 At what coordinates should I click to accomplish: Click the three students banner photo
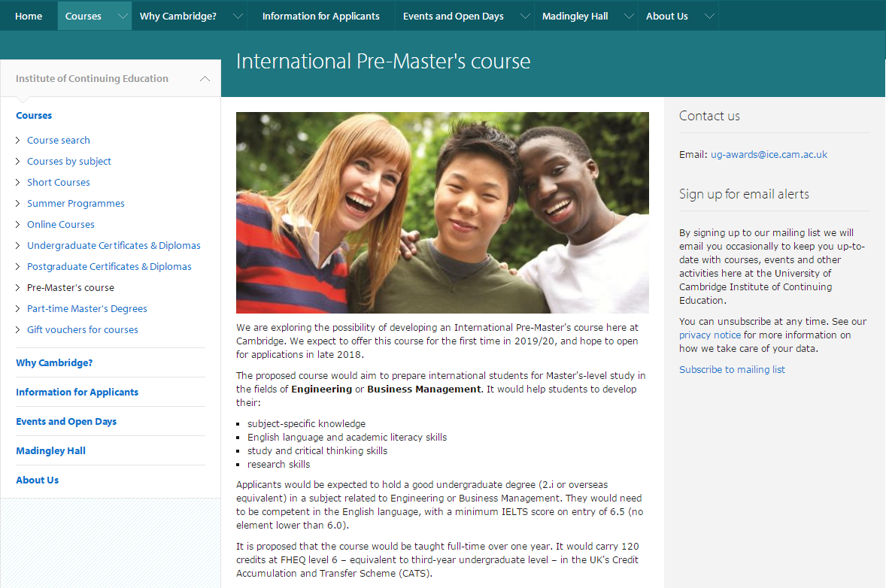[x=442, y=213]
